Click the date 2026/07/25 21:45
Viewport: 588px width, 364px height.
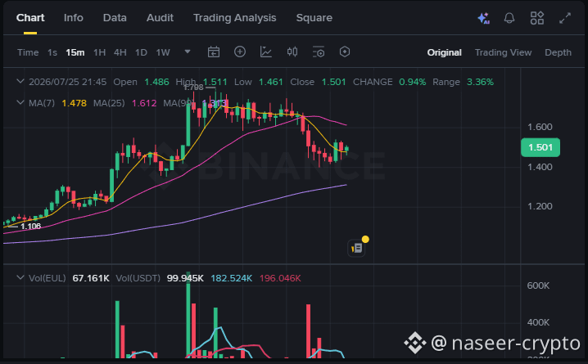[x=67, y=82]
